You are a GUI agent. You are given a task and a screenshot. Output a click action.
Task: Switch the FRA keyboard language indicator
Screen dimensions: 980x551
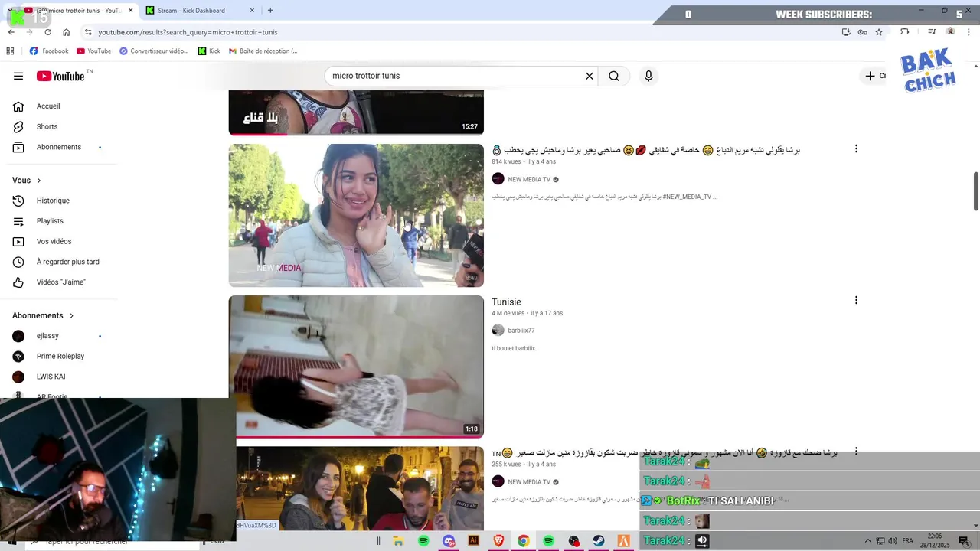point(908,541)
